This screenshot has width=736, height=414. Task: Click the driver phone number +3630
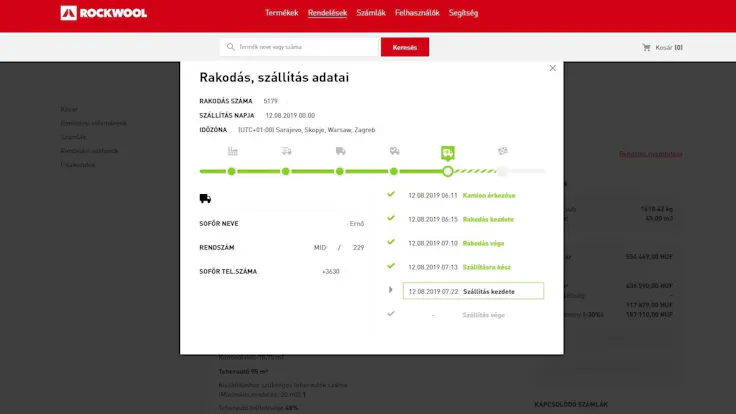click(x=330, y=271)
